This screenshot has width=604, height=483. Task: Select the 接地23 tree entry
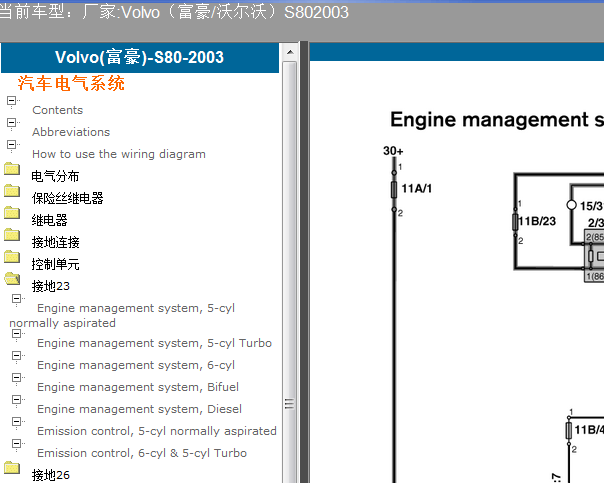point(51,286)
